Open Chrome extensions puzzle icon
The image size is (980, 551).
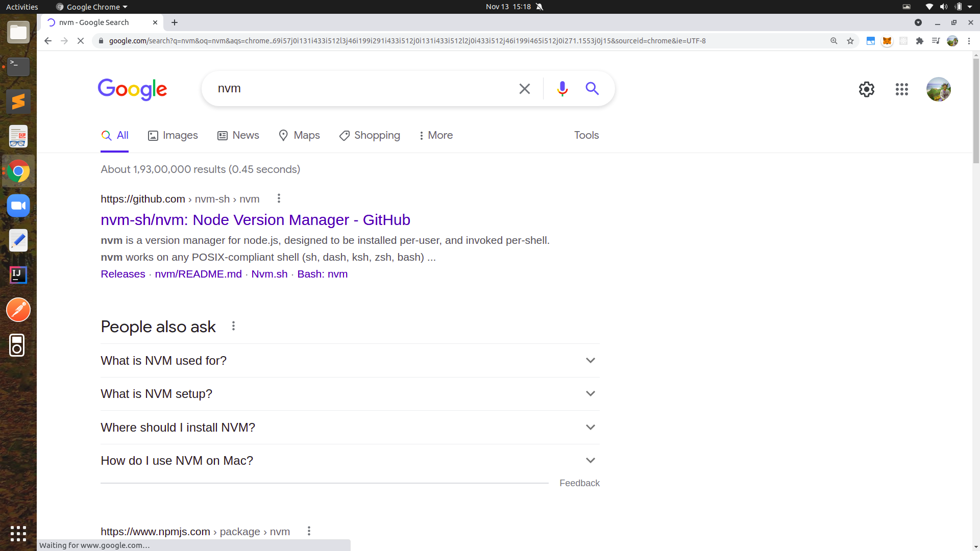tap(920, 41)
